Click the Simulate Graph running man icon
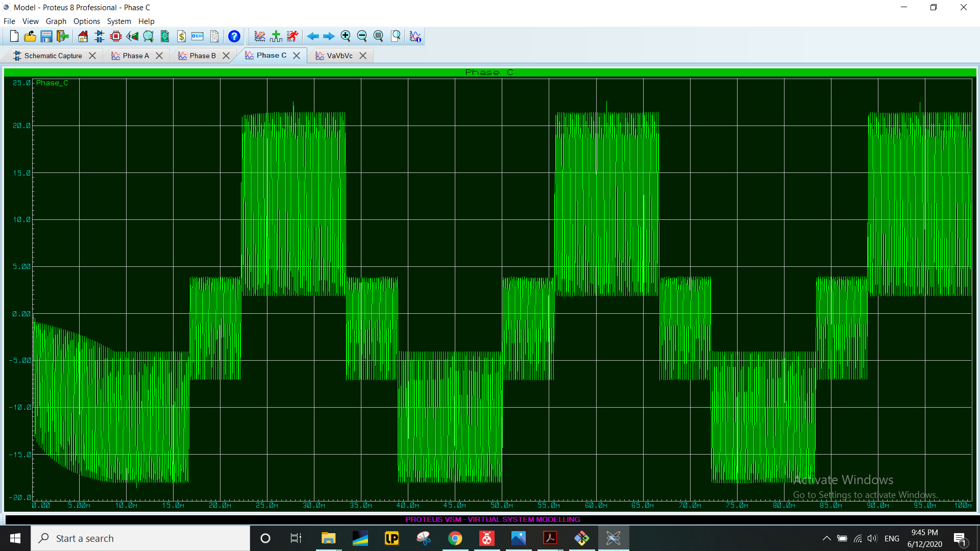 [292, 36]
